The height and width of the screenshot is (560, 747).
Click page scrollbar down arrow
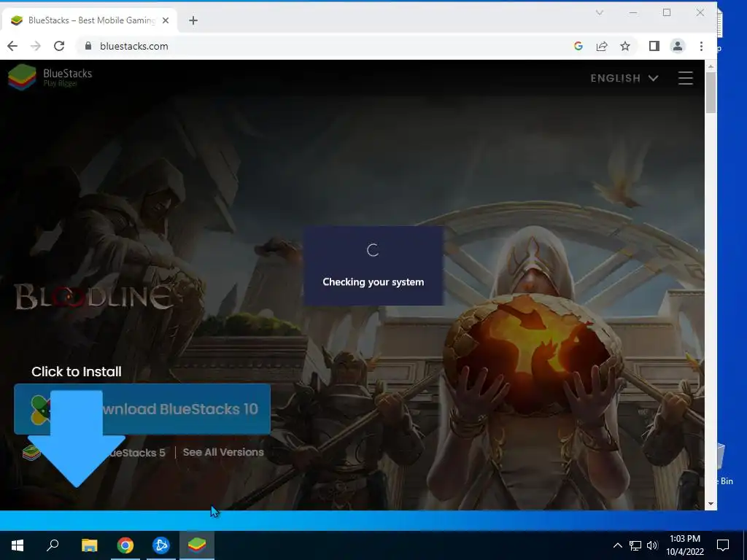point(711,504)
